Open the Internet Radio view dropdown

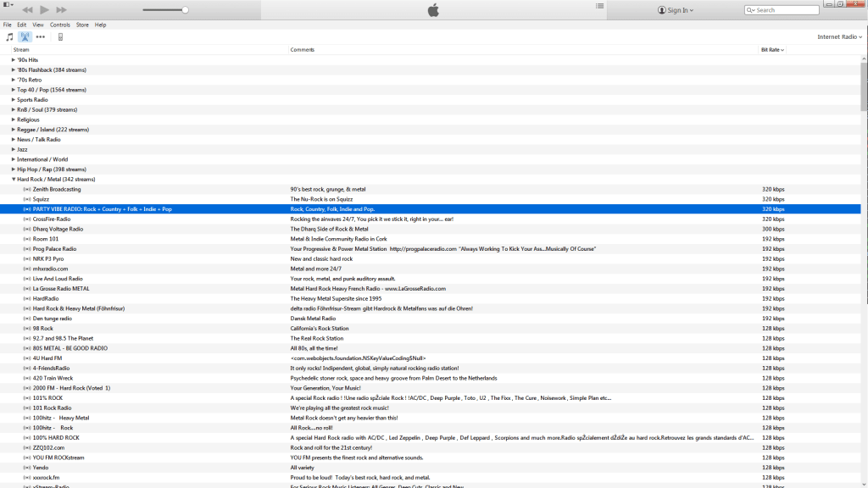click(x=840, y=37)
